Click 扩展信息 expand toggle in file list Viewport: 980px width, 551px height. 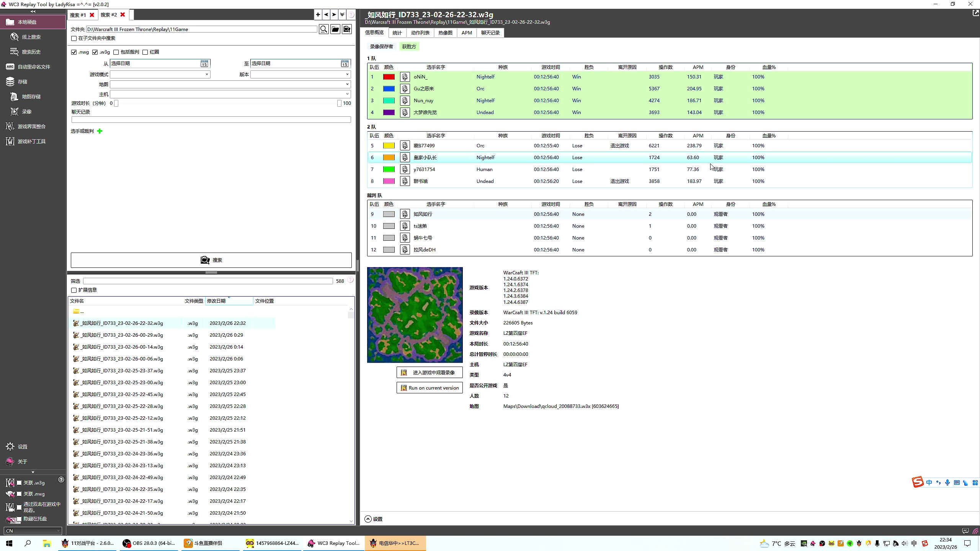(x=73, y=290)
